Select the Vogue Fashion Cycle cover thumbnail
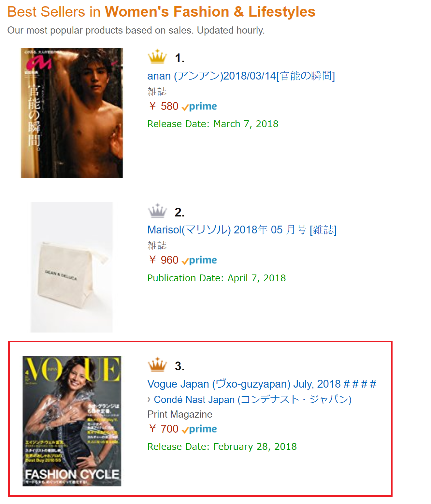This screenshot has width=431, height=504. [x=72, y=421]
